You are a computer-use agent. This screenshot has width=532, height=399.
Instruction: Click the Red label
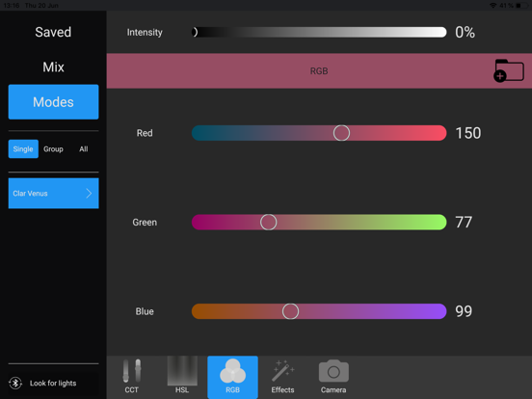point(145,133)
